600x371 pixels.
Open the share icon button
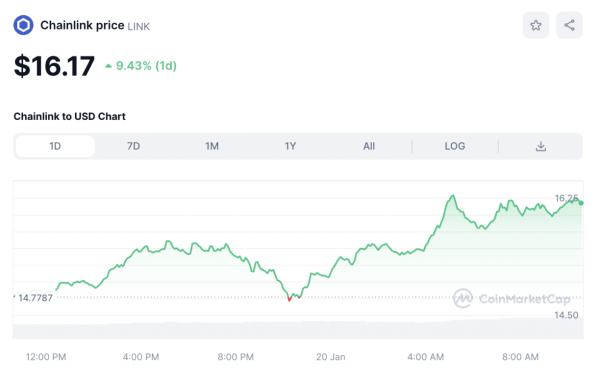point(569,25)
